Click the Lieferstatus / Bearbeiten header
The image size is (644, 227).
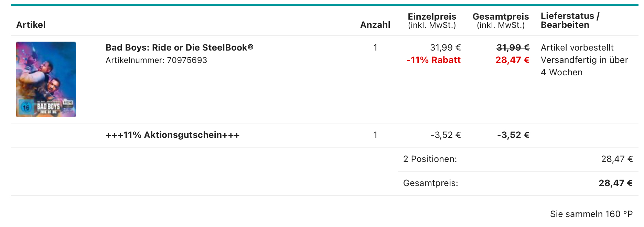tap(570, 20)
